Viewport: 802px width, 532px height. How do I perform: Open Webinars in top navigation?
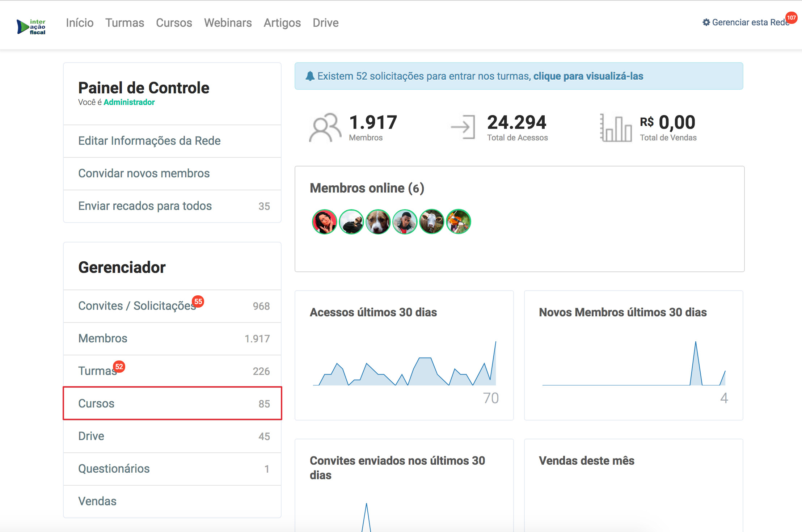tap(228, 23)
